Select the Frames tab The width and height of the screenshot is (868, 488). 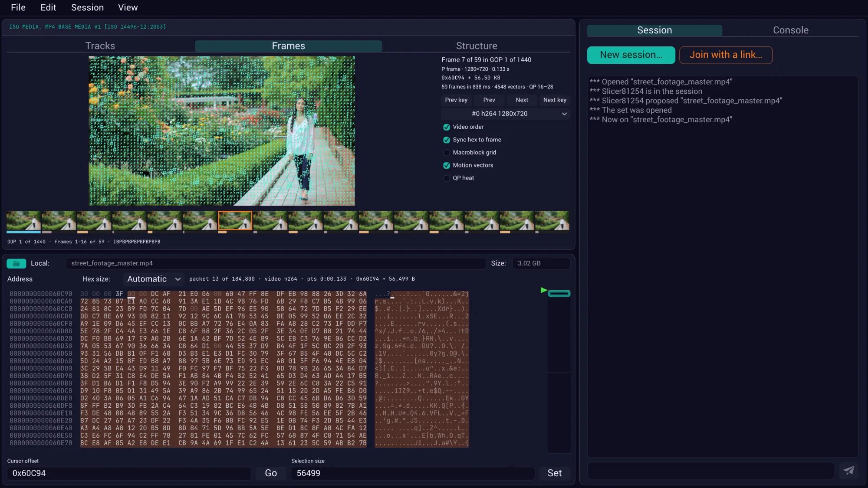point(288,46)
